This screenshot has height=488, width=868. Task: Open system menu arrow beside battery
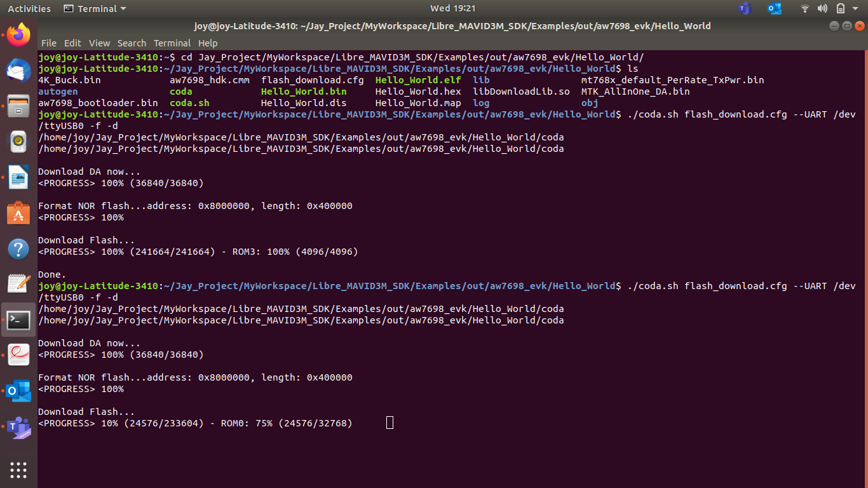(x=856, y=9)
